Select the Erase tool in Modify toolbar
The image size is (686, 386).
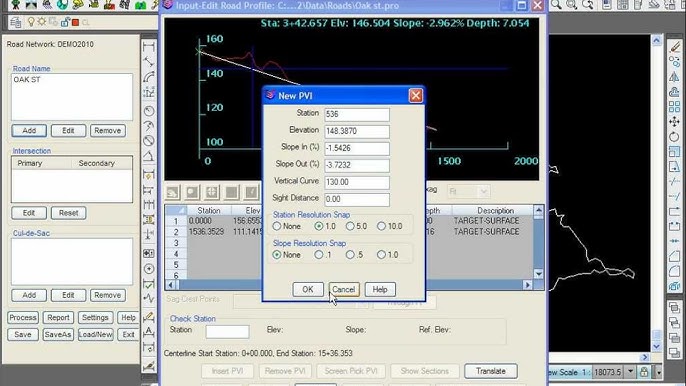[674, 46]
